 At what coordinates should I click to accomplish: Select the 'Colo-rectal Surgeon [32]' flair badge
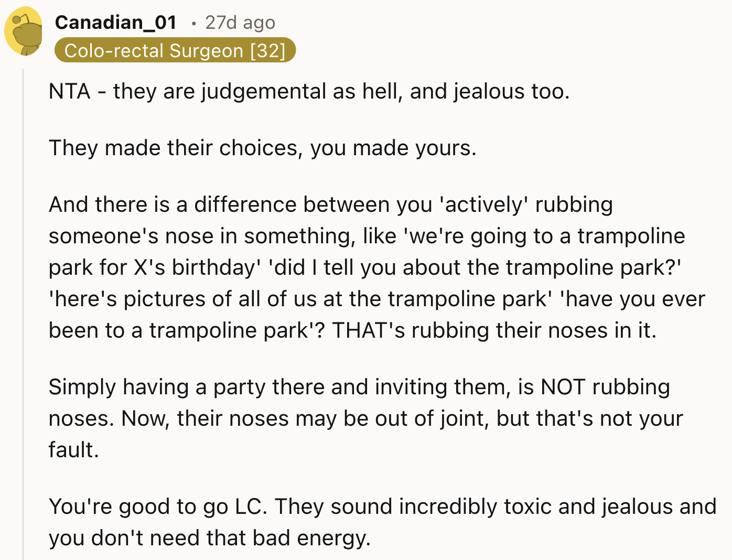[175, 50]
